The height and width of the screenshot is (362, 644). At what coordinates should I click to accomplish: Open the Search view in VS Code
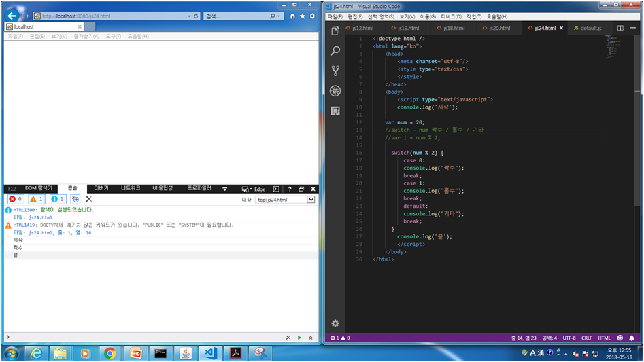[335, 50]
